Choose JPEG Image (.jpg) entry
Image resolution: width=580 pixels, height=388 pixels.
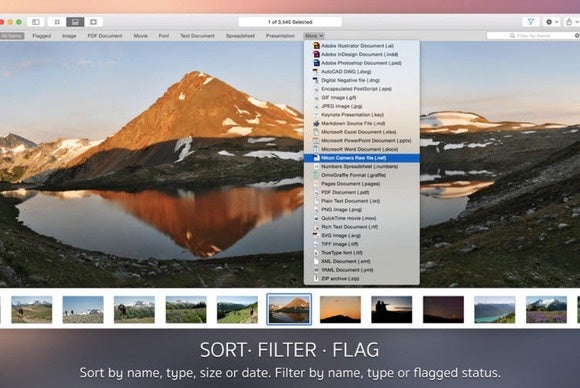point(362,106)
